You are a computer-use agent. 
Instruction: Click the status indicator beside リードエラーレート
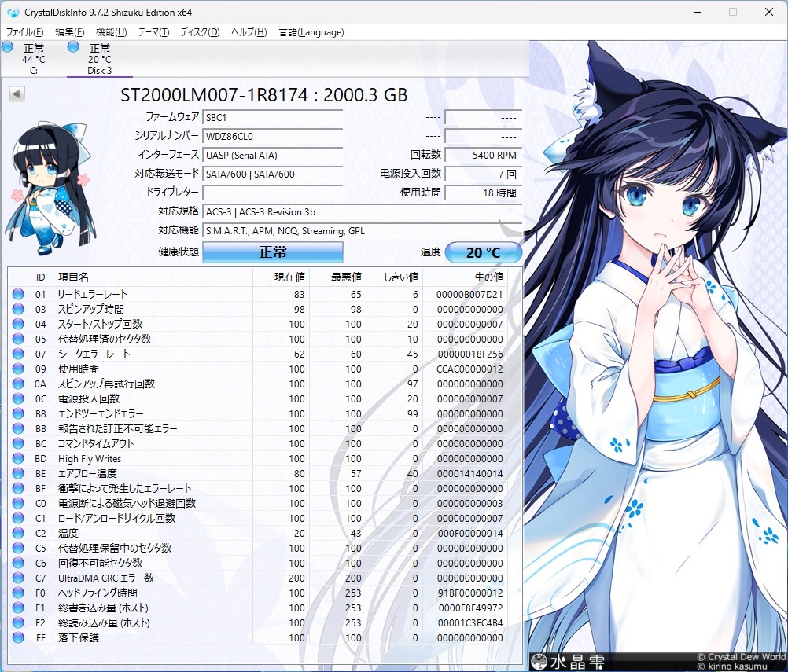(x=17, y=293)
